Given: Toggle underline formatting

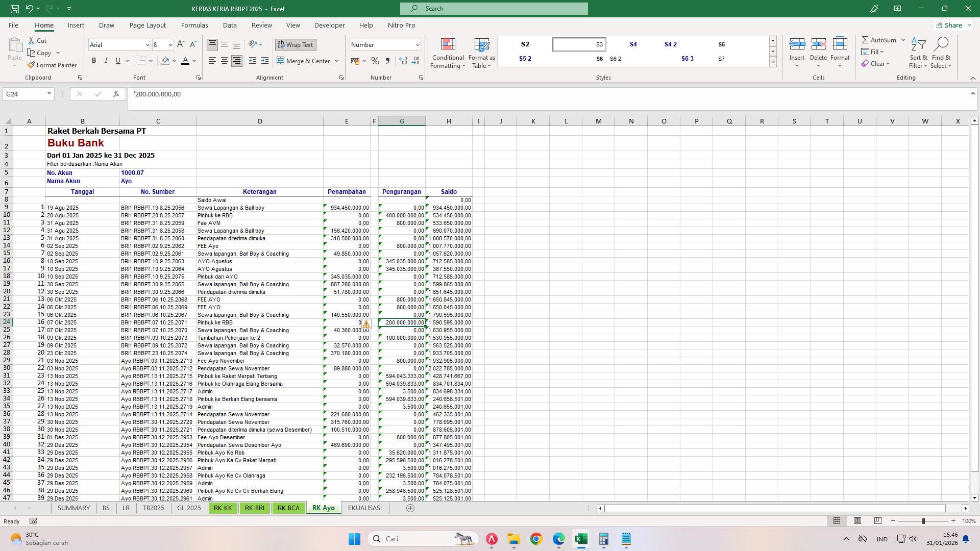Looking at the screenshot, I should coord(117,60).
